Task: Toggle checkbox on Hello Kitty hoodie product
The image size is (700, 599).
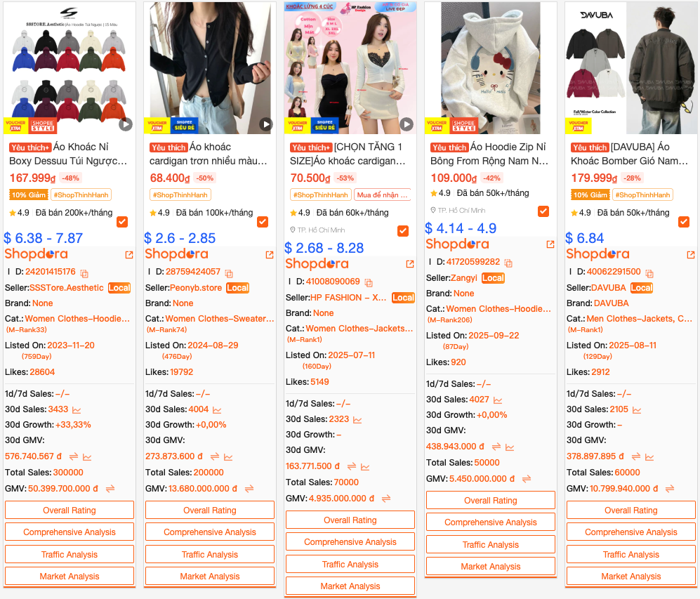Action: pos(543,211)
